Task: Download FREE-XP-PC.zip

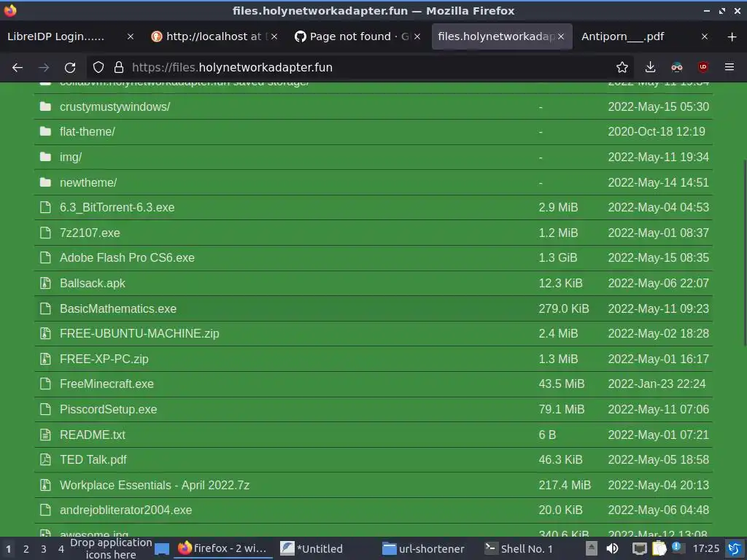Action: [104, 359]
